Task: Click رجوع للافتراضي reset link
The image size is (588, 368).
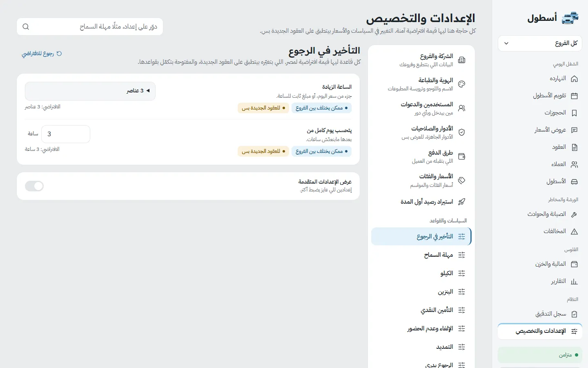Action: pos(42,54)
